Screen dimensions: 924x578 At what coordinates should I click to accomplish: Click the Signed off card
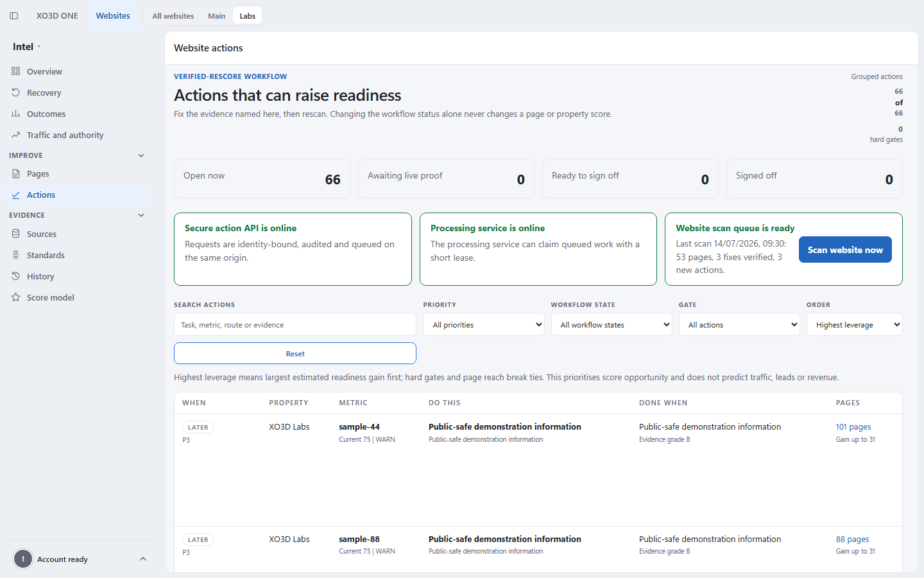[814, 179]
